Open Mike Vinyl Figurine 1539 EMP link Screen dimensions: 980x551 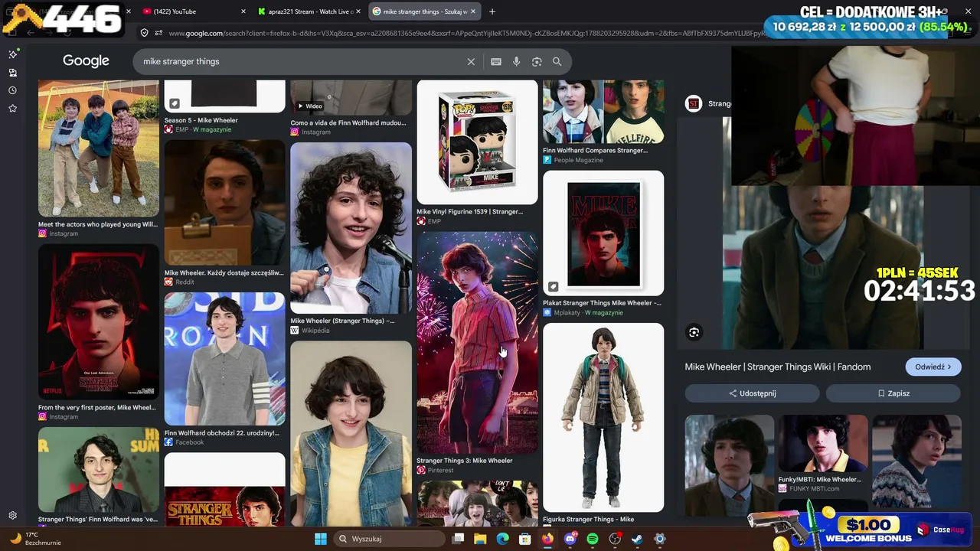(x=469, y=212)
